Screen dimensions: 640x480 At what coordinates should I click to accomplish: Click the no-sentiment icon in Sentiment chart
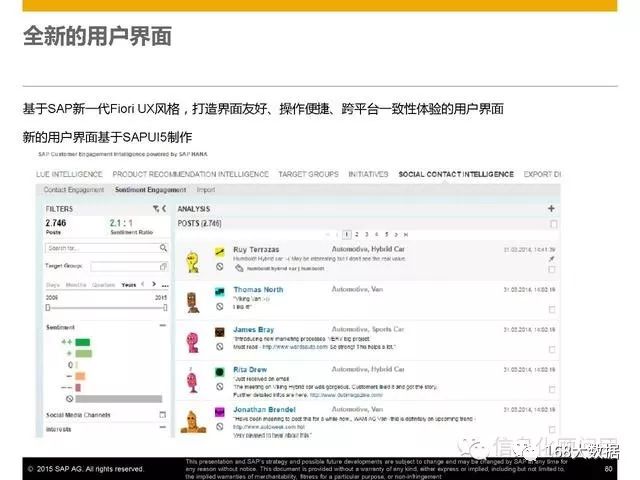coord(69,398)
